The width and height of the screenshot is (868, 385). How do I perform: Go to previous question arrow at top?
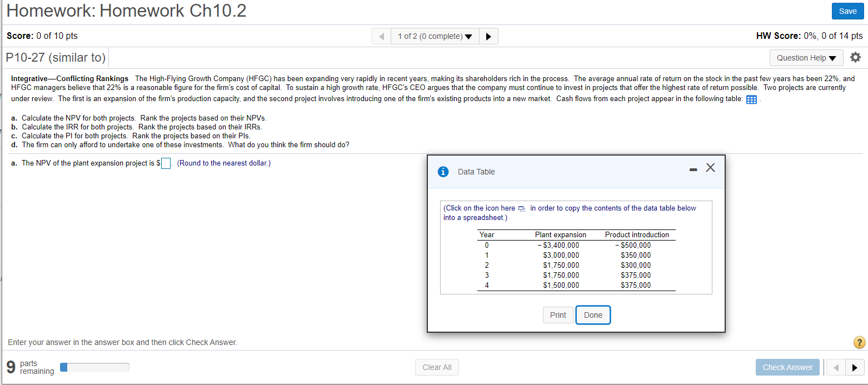click(x=381, y=37)
